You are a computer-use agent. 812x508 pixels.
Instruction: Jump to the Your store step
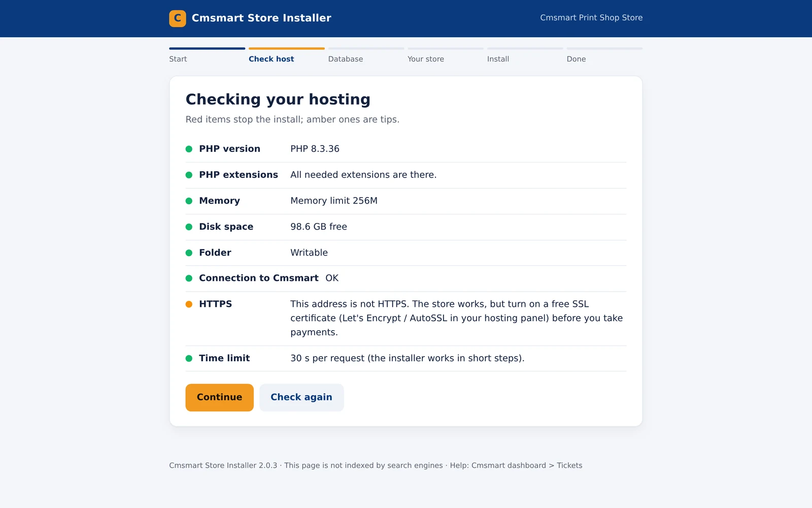pyautogui.click(x=446, y=55)
